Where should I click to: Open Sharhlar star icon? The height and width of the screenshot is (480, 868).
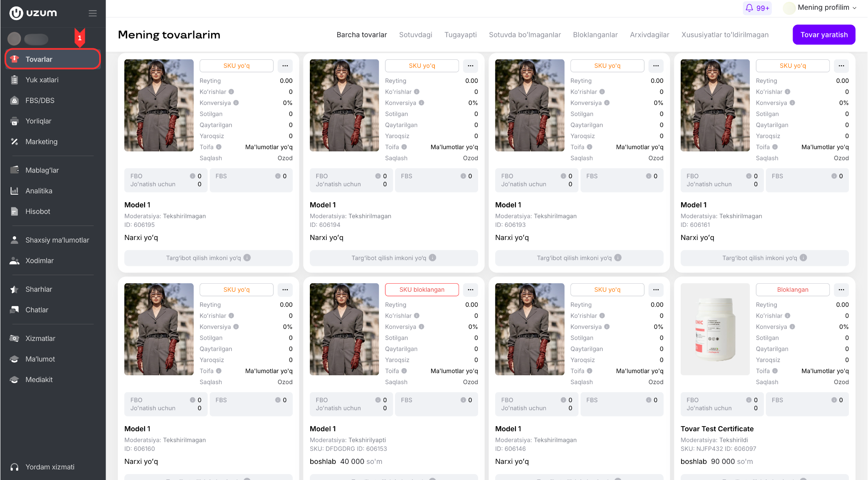click(x=14, y=289)
